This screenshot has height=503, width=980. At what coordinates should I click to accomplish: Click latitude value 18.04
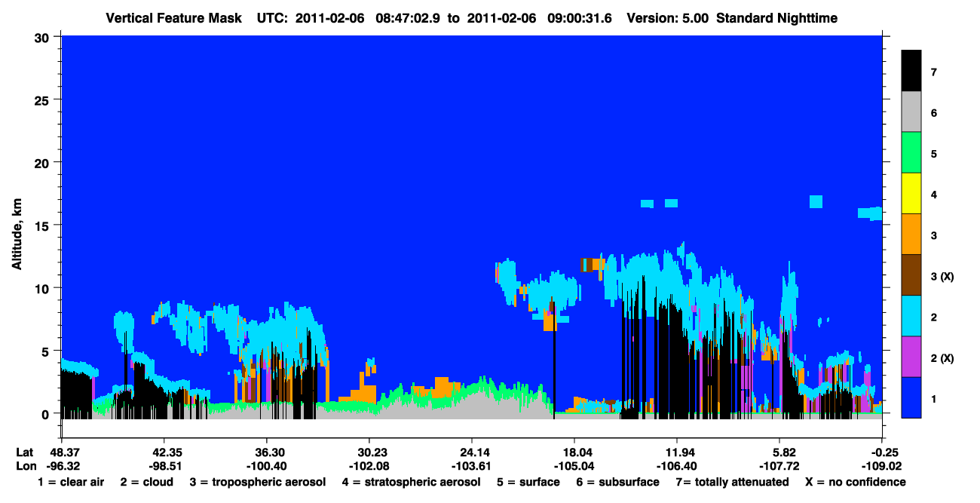point(574,452)
